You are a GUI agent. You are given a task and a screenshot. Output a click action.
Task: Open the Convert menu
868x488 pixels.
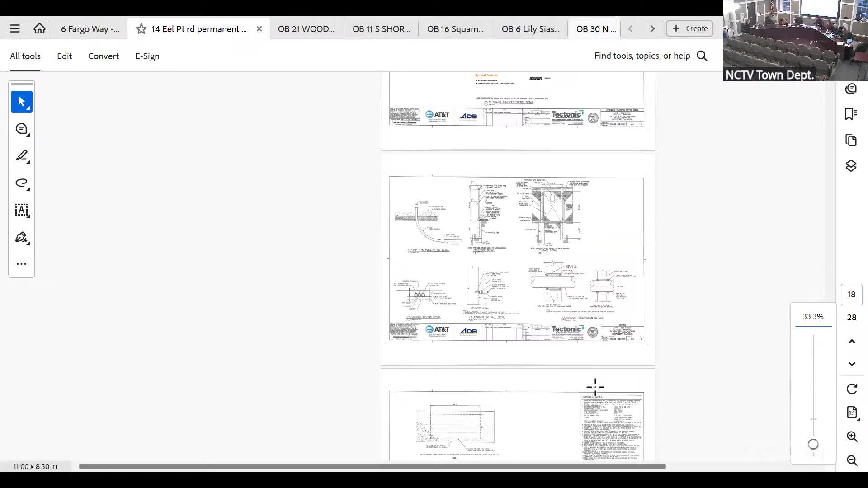tap(103, 56)
